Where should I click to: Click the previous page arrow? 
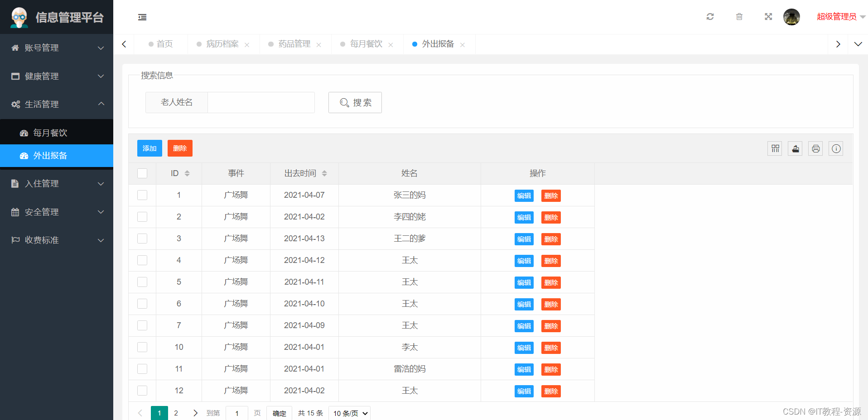click(x=140, y=413)
